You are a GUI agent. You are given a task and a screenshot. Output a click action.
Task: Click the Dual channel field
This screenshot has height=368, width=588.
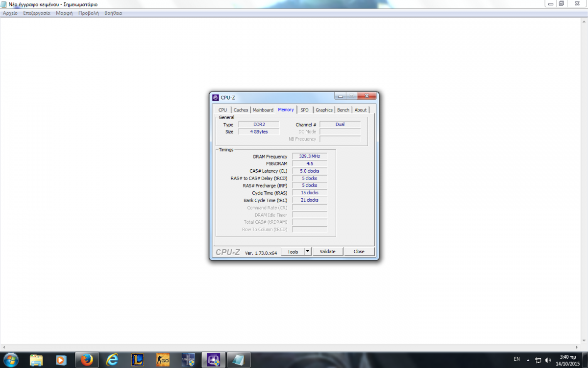coord(340,125)
